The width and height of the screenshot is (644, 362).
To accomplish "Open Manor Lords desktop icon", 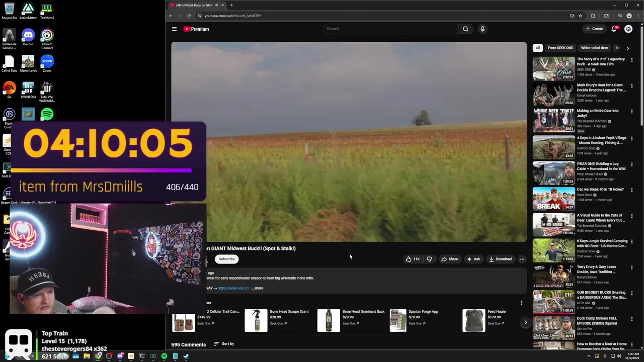I will 28,64.
